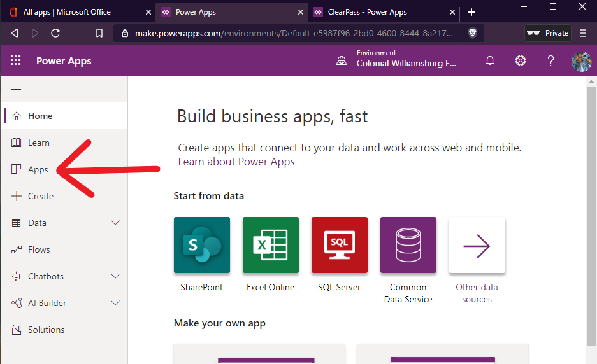The height and width of the screenshot is (364, 597).
Task: Expand the AI Builder section chevron
Action: pyautogui.click(x=115, y=303)
